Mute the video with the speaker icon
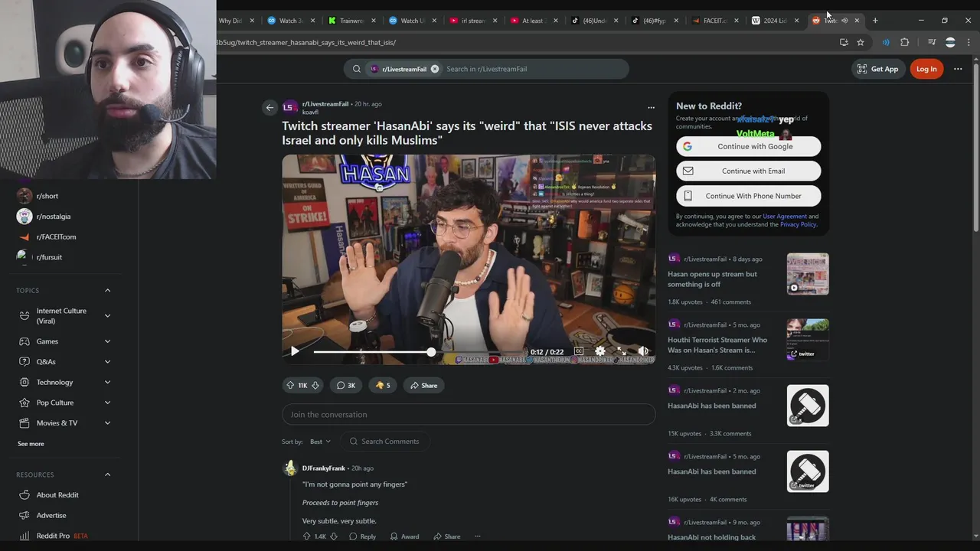The width and height of the screenshot is (980, 551). [643, 351]
